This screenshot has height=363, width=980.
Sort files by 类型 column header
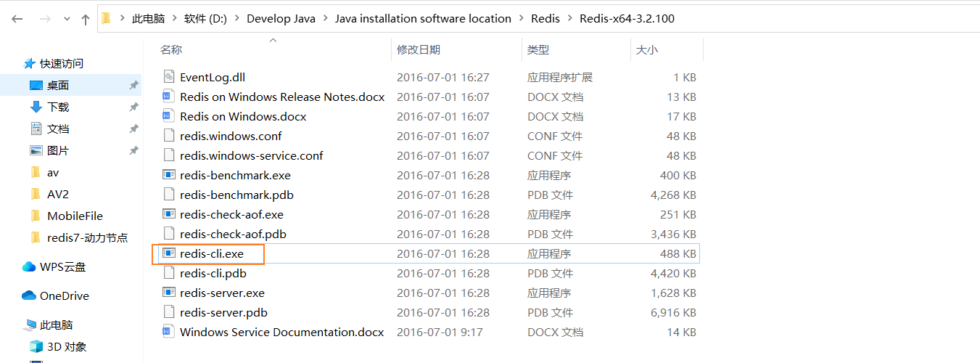pos(538,49)
